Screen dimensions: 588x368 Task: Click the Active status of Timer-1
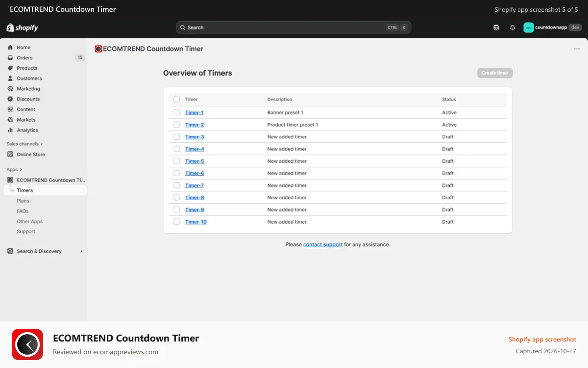click(449, 112)
